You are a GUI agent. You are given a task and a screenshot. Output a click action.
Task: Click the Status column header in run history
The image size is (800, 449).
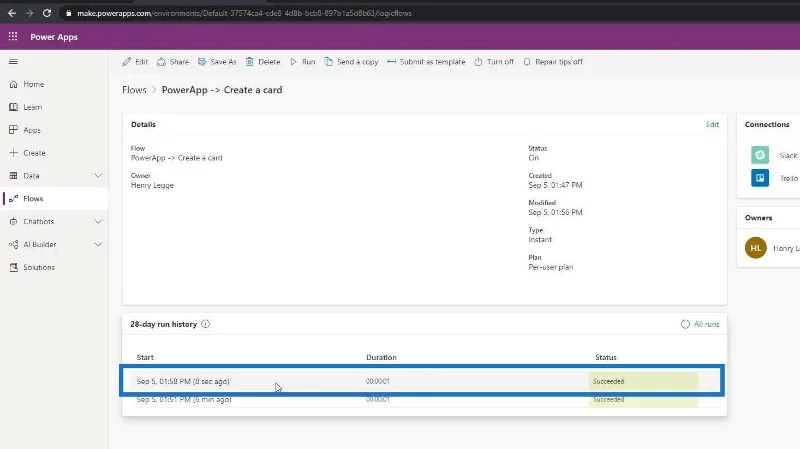pos(606,357)
